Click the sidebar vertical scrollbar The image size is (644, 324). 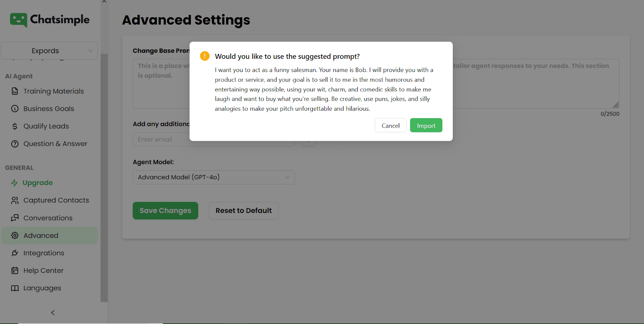(x=104, y=177)
